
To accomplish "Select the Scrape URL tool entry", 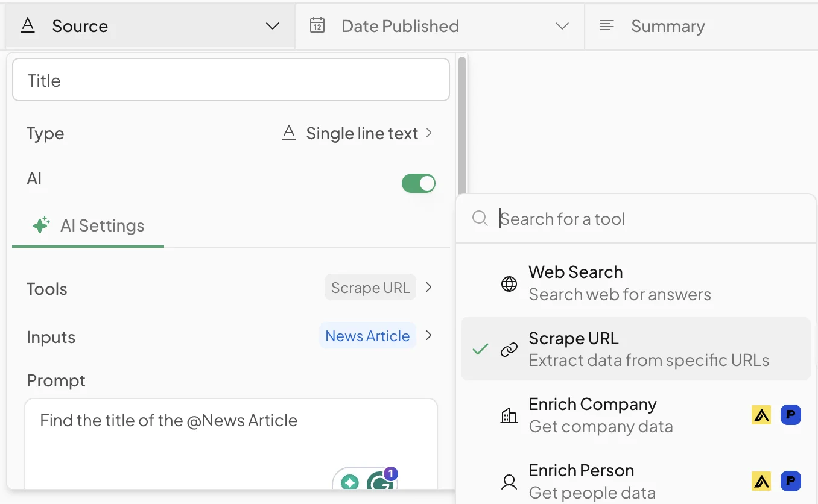I will 636,349.
